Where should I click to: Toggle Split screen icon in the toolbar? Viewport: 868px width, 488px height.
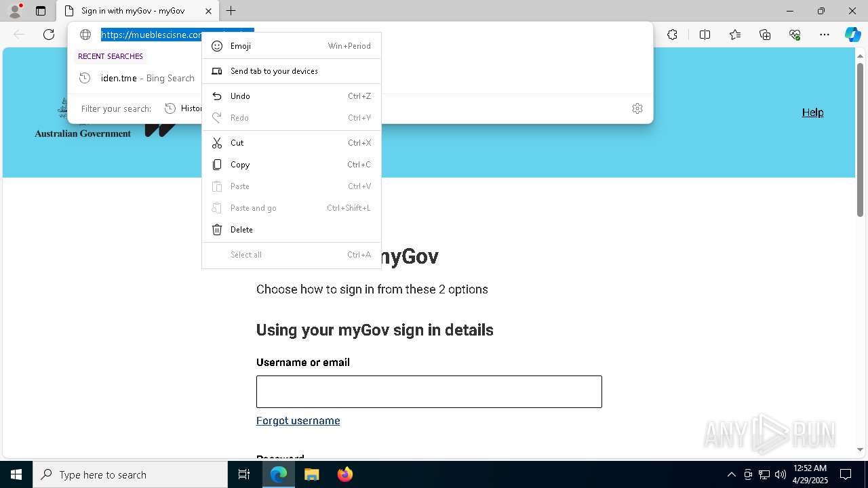pyautogui.click(x=705, y=35)
